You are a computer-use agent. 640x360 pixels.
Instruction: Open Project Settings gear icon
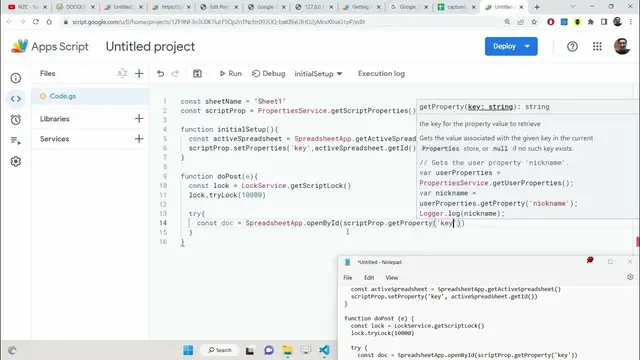[16, 162]
